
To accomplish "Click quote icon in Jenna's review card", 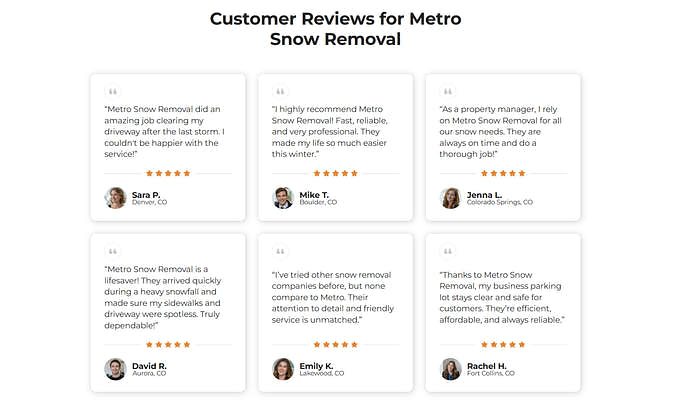I will click(x=448, y=91).
